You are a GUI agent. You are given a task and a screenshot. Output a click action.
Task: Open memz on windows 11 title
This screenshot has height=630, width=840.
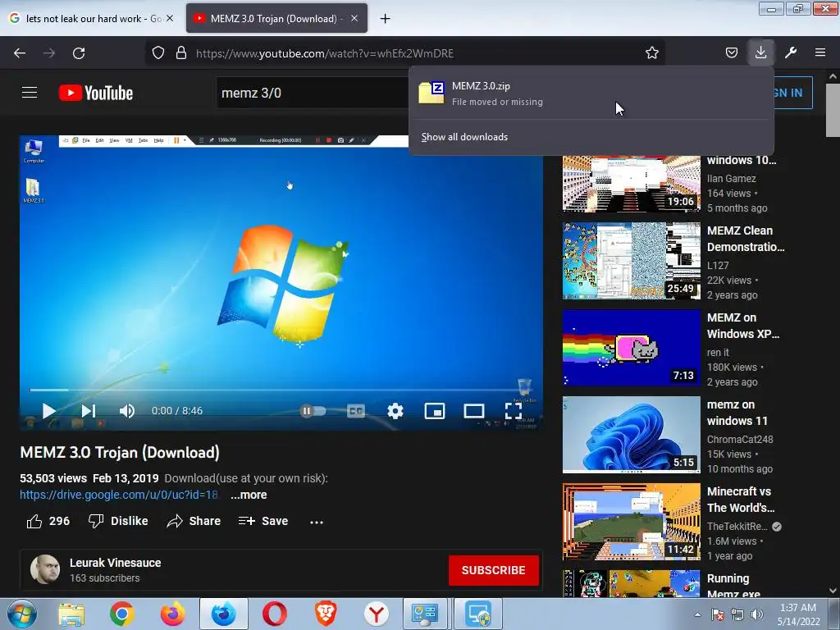click(x=737, y=413)
